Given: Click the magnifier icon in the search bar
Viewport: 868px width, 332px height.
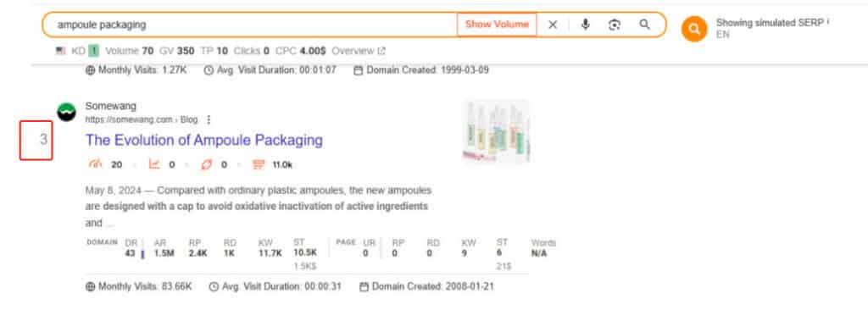Looking at the screenshot, I should point(644,25).
